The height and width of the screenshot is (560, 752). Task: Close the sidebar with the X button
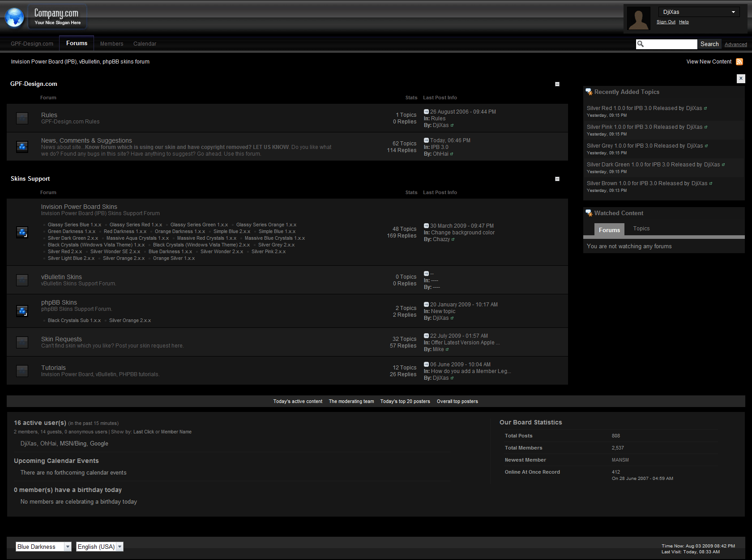click(741, 78)
